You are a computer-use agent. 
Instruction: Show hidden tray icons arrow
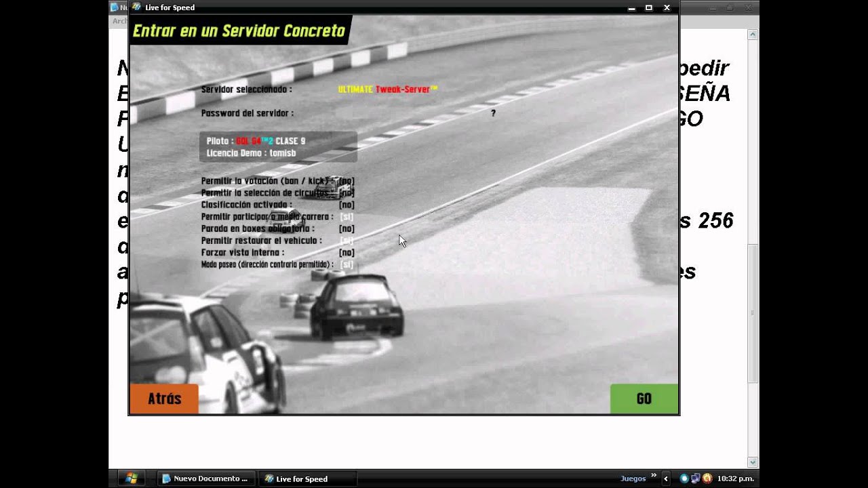(666, 479)
